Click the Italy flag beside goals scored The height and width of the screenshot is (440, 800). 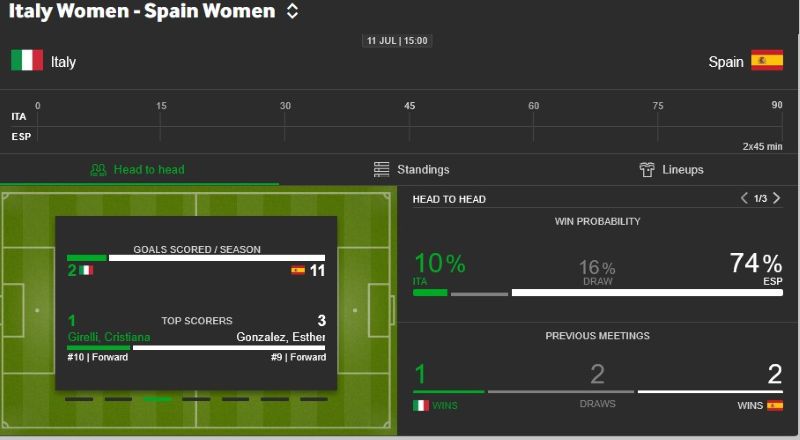[86, 270]
